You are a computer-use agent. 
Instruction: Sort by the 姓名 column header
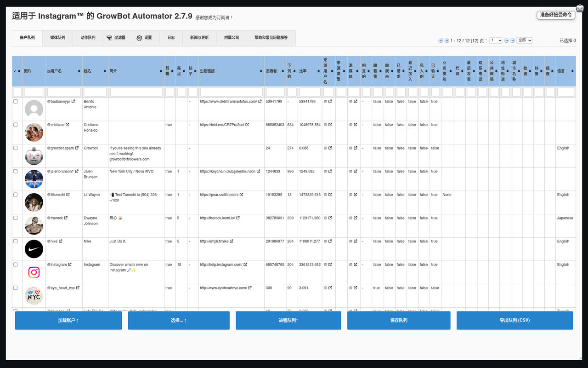[x=96, y=71]
